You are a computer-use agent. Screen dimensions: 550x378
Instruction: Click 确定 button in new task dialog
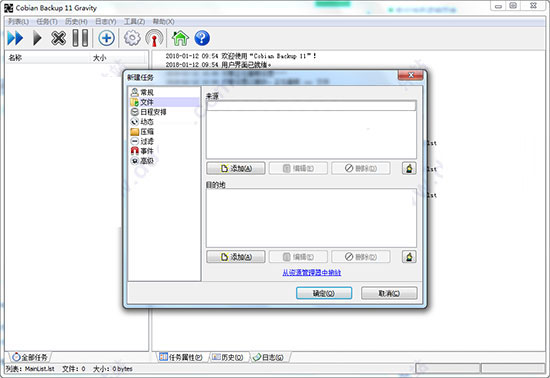pos(324,293)
